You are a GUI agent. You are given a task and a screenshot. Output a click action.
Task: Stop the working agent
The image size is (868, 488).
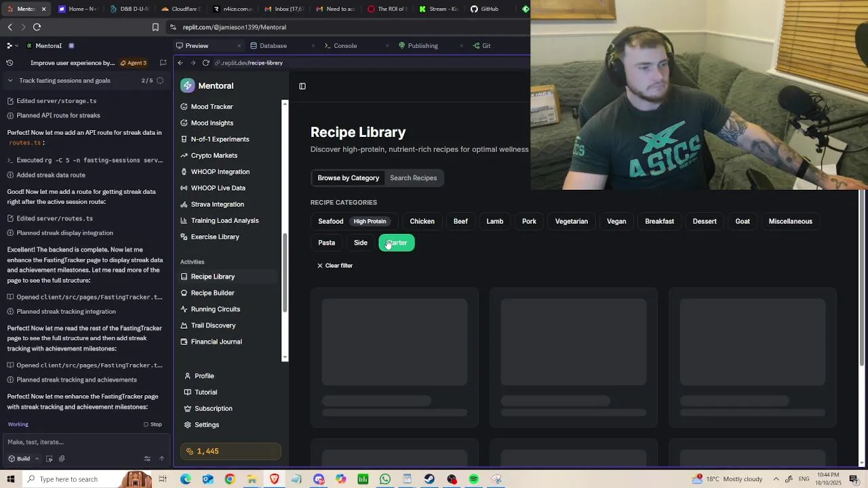tap(153, 424)
